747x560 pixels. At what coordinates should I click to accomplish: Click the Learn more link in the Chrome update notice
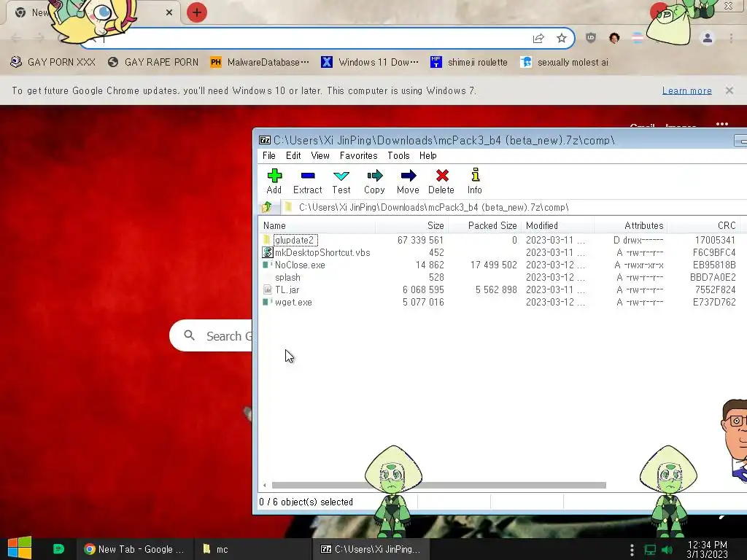[687, 90]
